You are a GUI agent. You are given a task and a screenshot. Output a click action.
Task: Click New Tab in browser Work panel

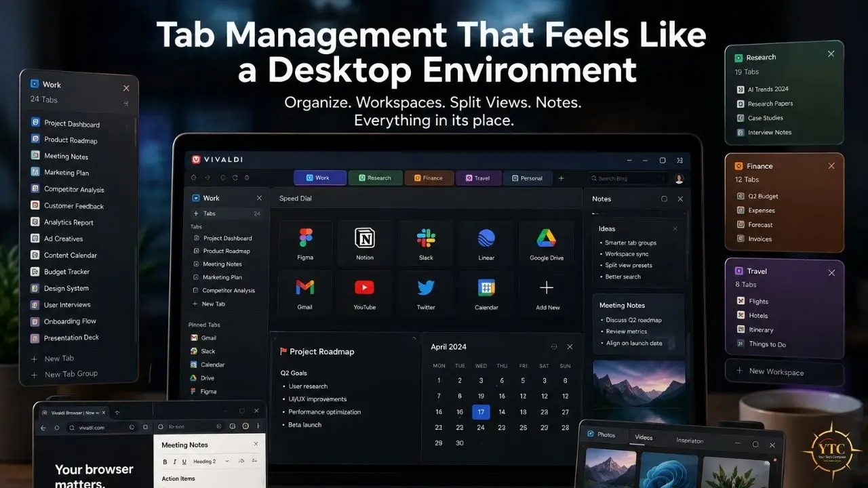213,304
